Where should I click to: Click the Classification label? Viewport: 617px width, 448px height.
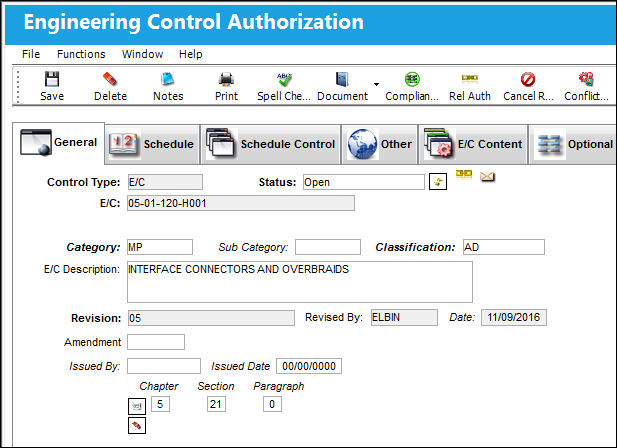pyautogui.click(x=415, y=247)
